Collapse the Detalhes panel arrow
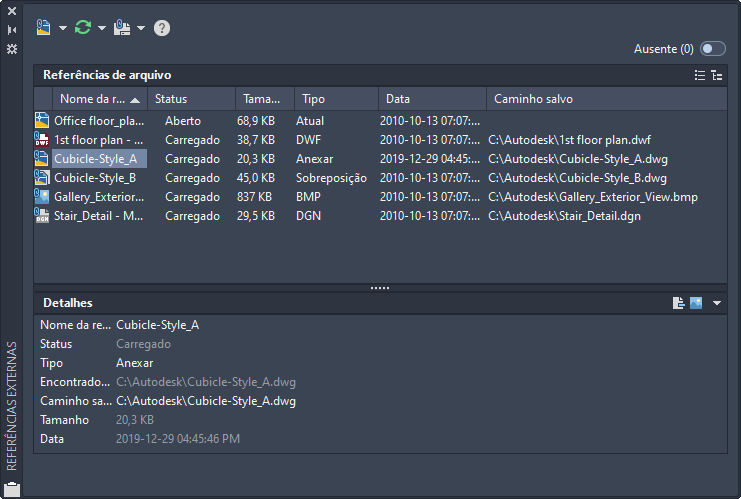Screen dimensions: 741x499 pos(717,303)
